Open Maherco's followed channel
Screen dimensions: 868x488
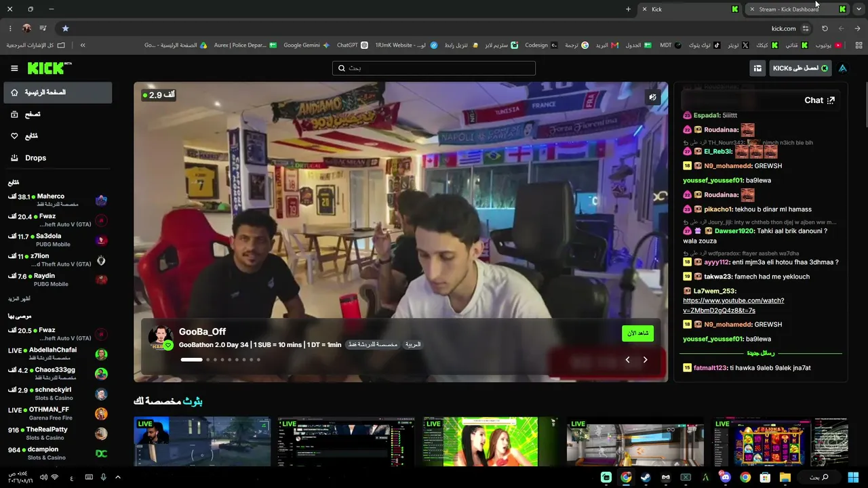pos(58,200)
